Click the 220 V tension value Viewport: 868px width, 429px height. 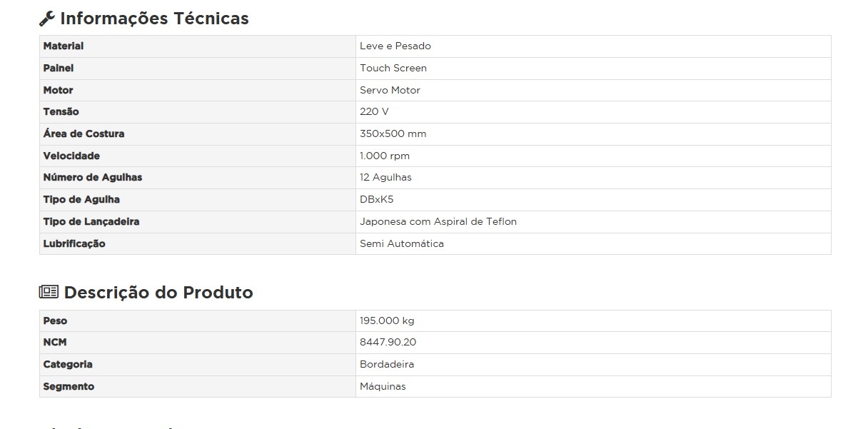(x=374, y=112)
